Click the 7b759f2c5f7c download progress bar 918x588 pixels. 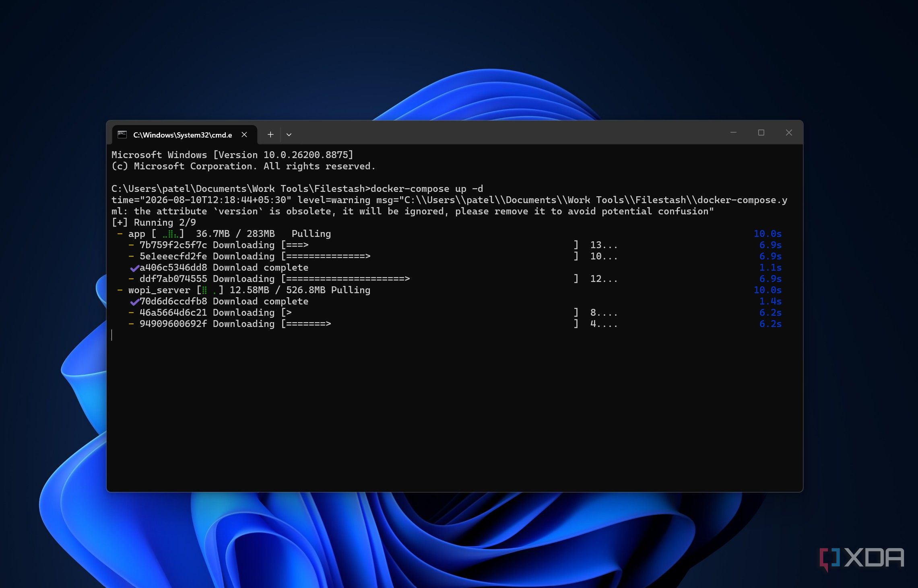430,245
